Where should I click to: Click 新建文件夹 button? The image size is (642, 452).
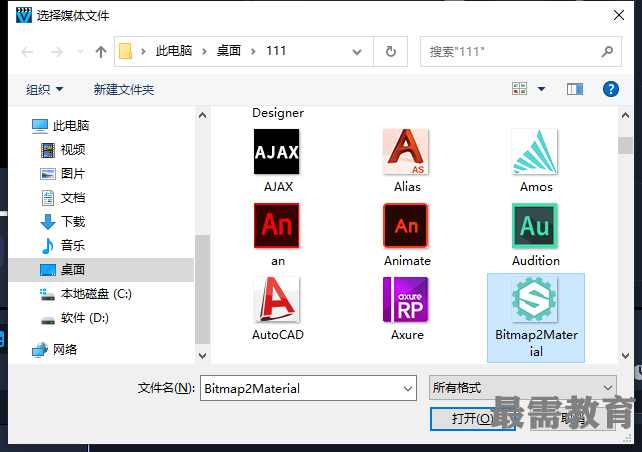124,89
